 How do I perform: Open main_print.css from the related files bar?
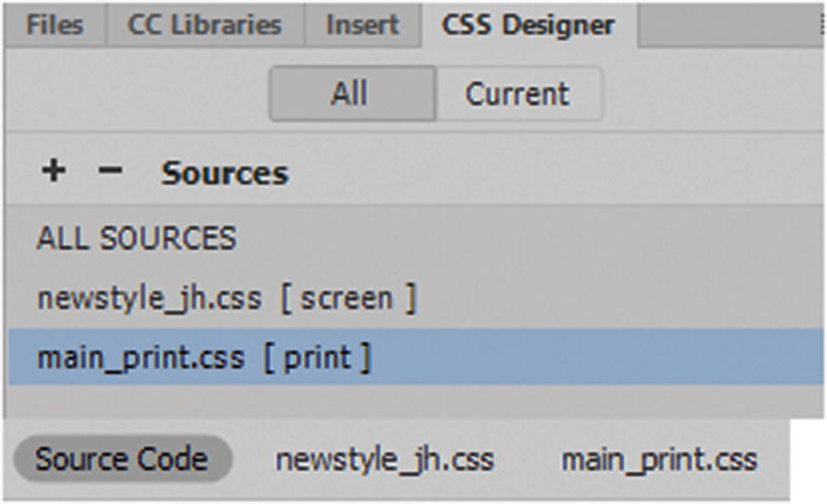click(659, 459)
